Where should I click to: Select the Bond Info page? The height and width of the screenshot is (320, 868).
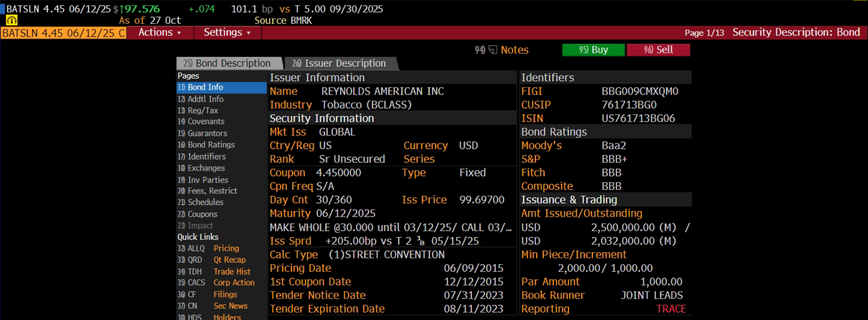click(222, 88)
